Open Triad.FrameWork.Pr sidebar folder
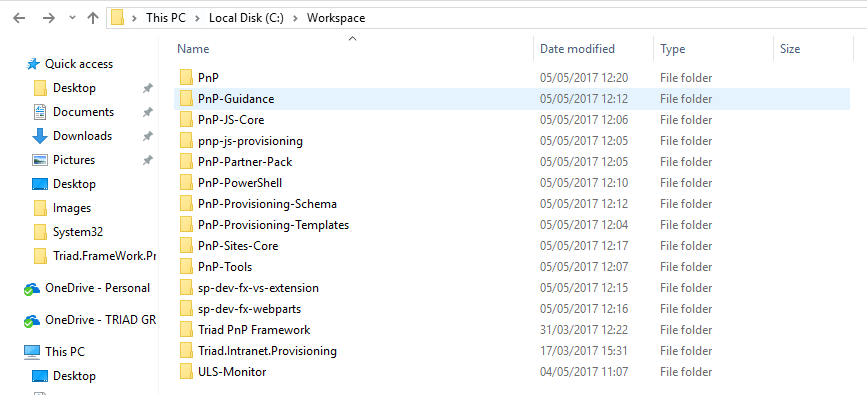867x395 pixels. (x=105, y=256)
